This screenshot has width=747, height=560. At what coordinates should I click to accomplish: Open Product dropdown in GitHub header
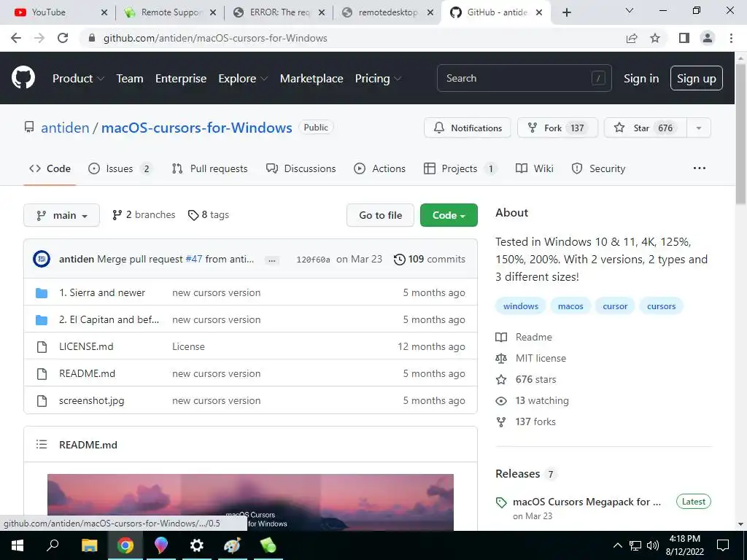pos(78,79)
